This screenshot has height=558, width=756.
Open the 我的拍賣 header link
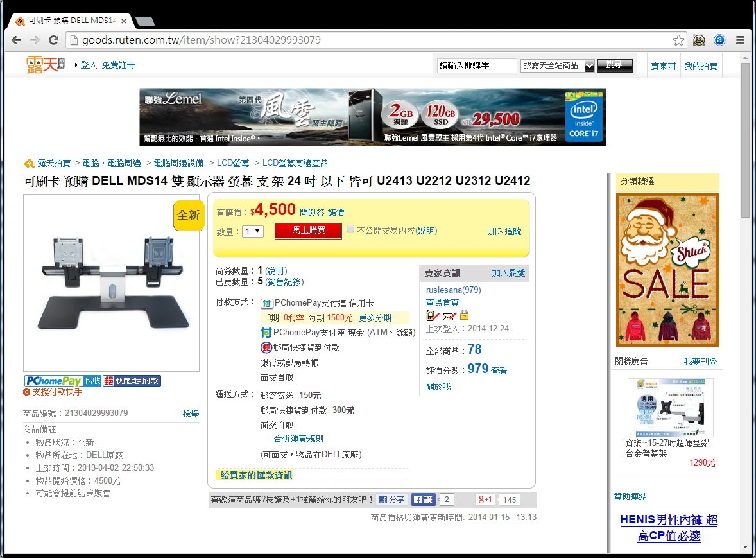click(701, 66)
